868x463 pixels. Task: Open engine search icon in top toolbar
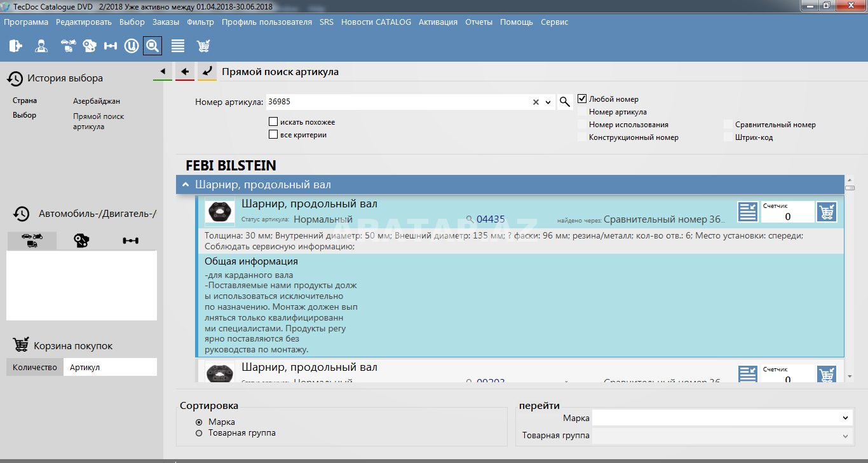tap(90, 46)
